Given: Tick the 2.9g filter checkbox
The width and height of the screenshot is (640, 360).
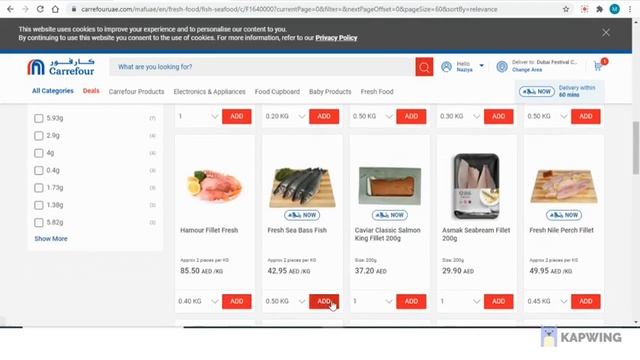Looking at the screenshot, I should tap(39, 136).
